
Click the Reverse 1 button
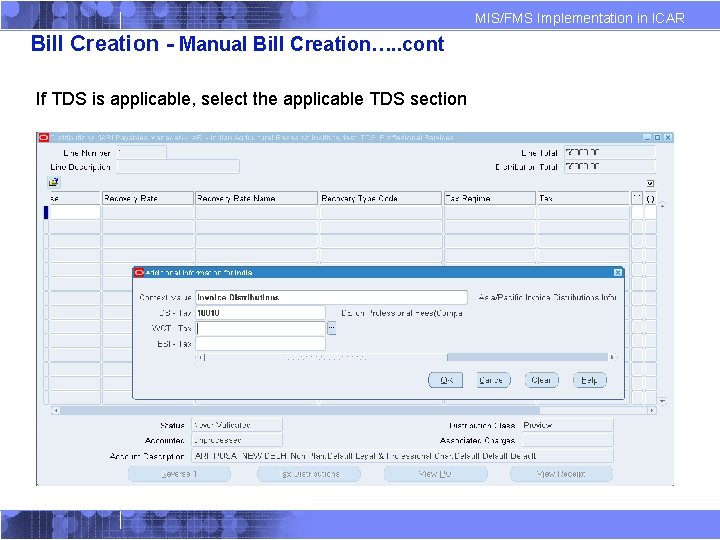(180, 474)
